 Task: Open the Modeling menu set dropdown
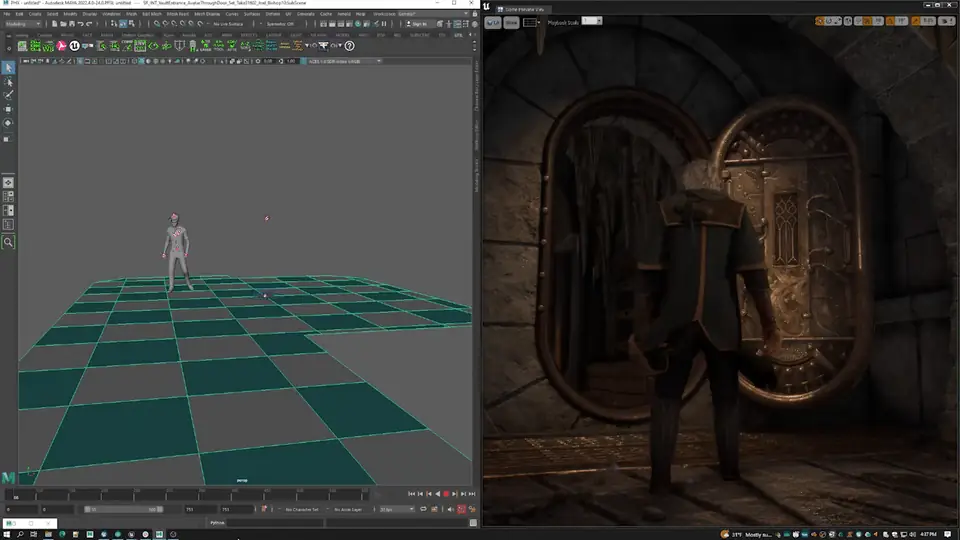point(23,24)
